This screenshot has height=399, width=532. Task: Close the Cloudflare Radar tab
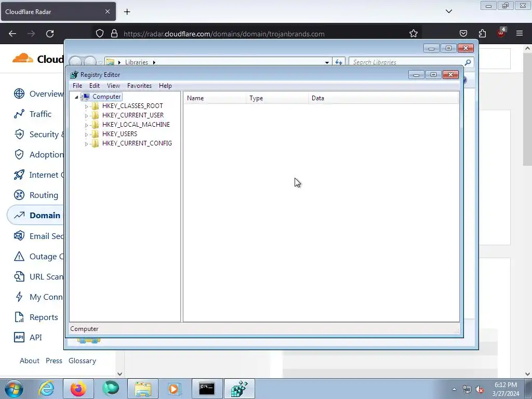point(108,11)
